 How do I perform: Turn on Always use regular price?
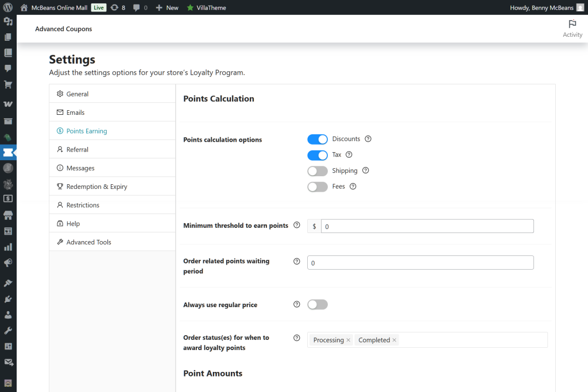[318, 304]
